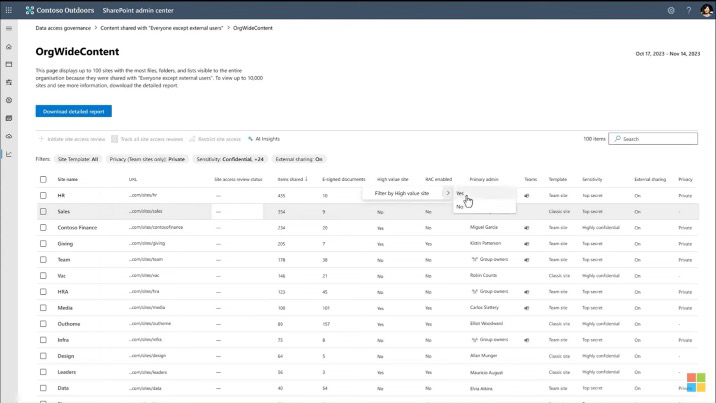Click the E-signed documents column header
716x403 pixels.
(x=343, y=179)
